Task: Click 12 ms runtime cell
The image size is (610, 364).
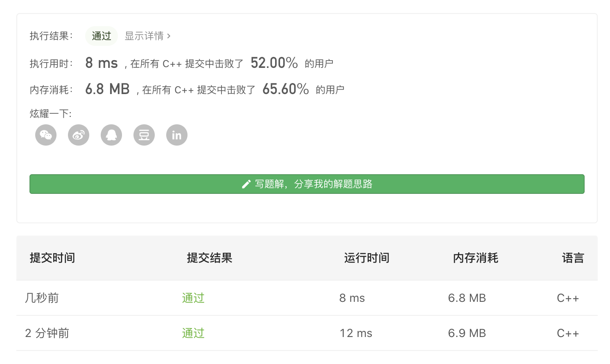Action: [x=356, y=333]
